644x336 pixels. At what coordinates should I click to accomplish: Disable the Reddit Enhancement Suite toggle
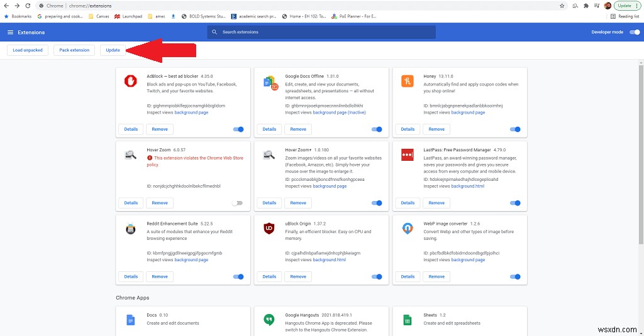pyautogui.click(x=238, y=277)
